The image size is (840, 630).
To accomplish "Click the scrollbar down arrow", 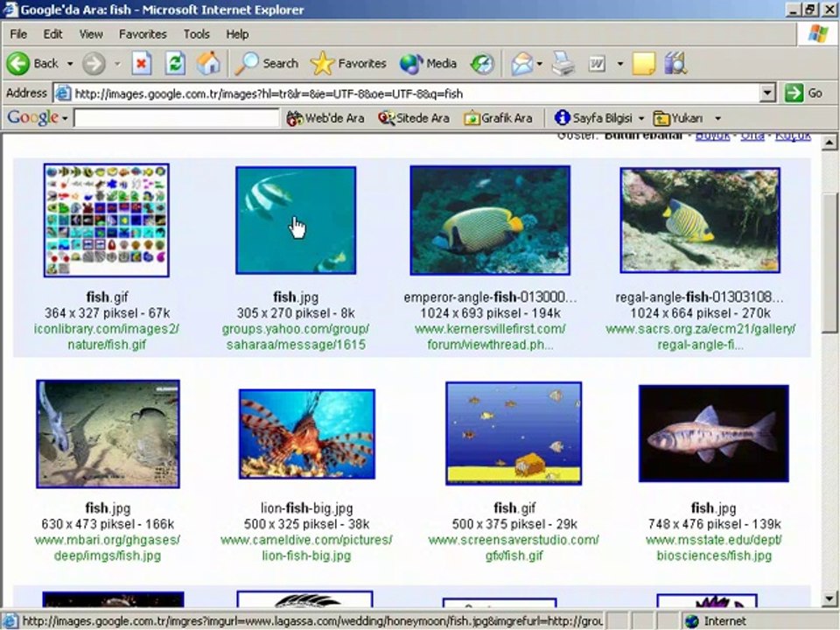I will pyautogui.click(x=829, y=598).
